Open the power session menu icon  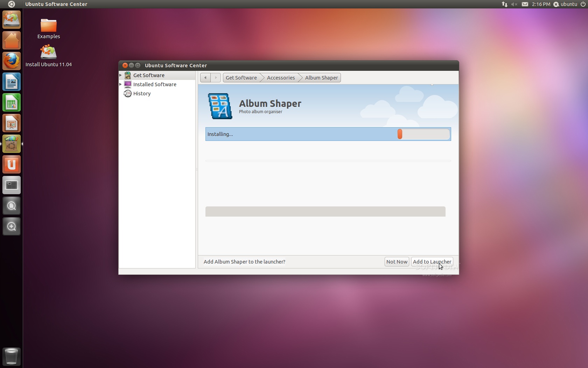coord(583,4)
